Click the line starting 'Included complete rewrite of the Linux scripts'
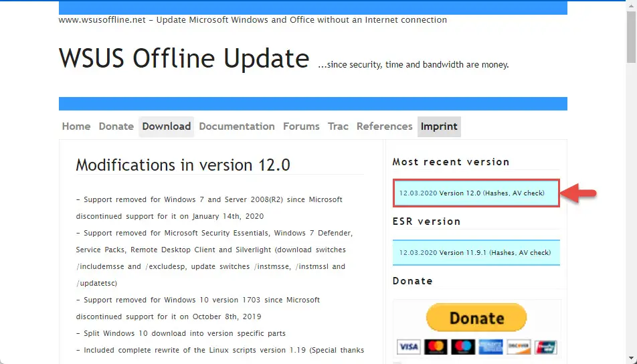The width and height of the screenshot is (637, 364). point(219,350)
